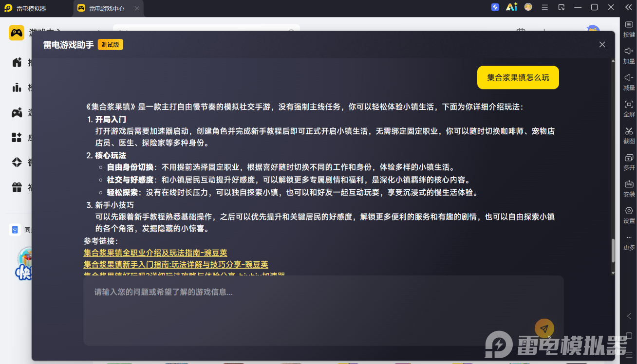Viewport: 637px width, 364px height.
Task: Click the 减量 volume down icon
Action: click(629, 82)
